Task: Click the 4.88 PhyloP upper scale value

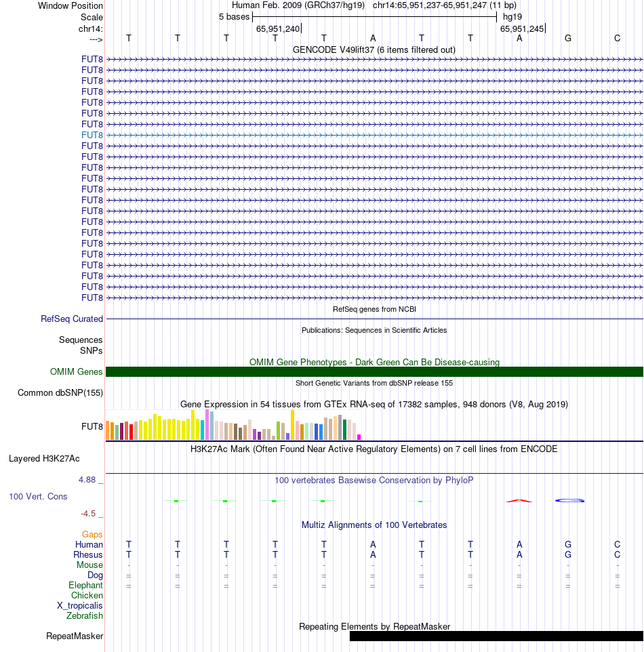Action: (87, 480)
